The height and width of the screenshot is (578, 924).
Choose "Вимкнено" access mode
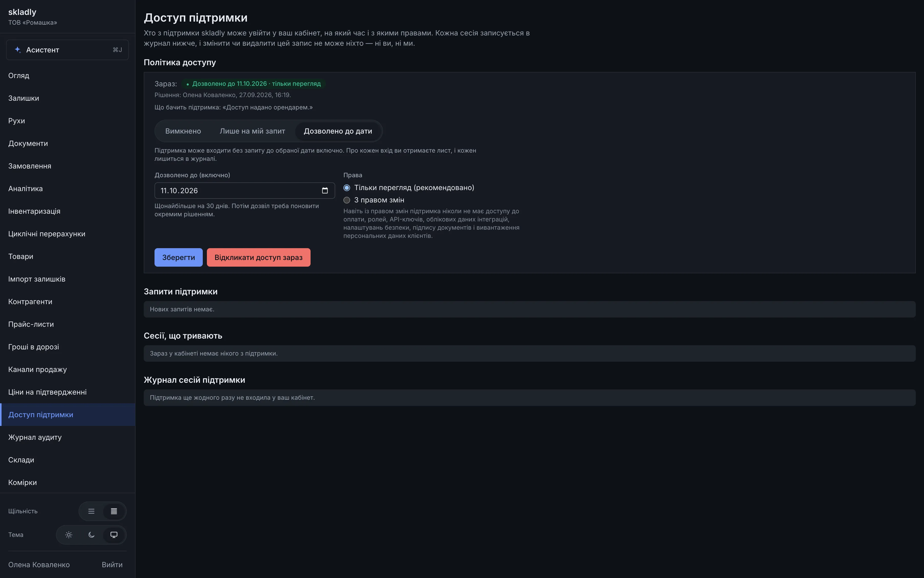tap(183, 131)
